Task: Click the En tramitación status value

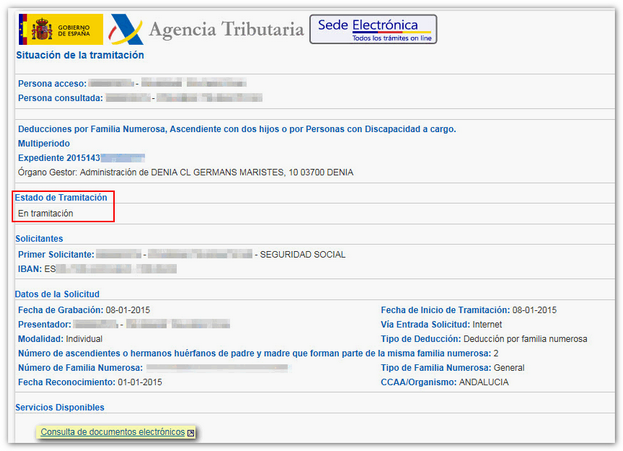Action: [x=45, y=213]
